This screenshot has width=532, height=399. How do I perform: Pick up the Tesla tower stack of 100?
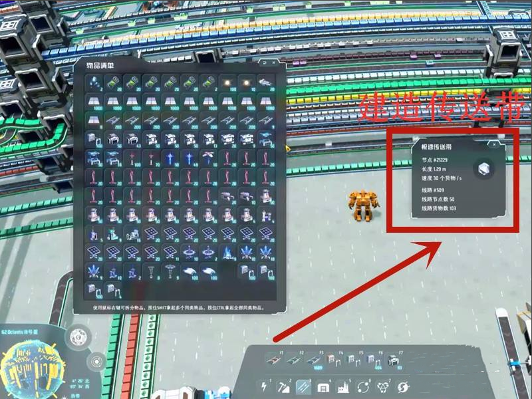(132, 158)
